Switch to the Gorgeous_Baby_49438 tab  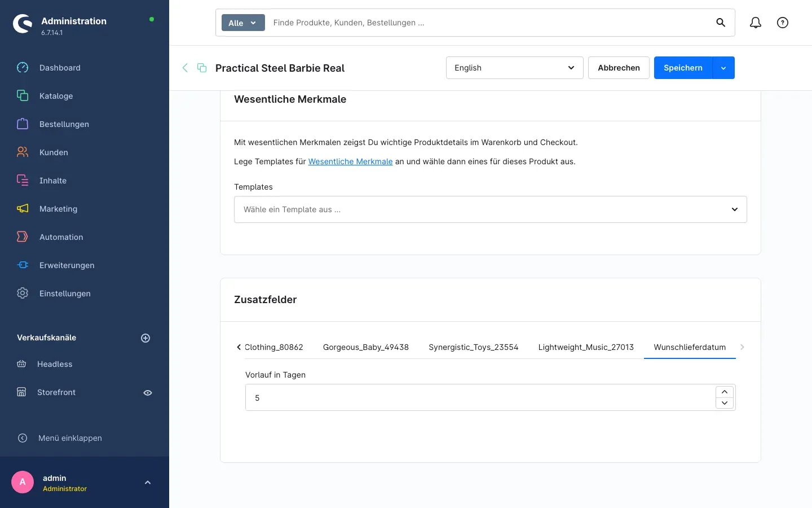tap(366, 347)
